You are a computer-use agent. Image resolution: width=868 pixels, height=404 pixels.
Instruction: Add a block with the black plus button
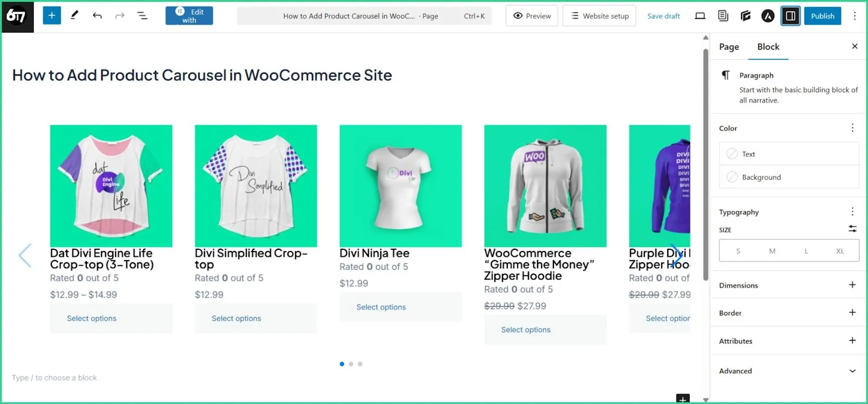683,399
